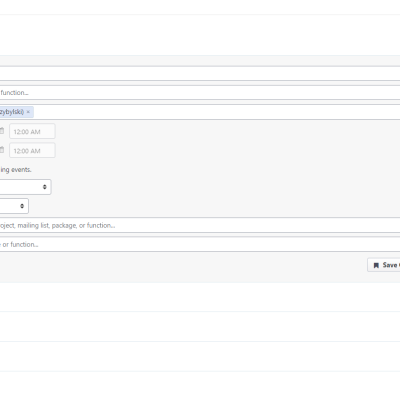Image resolution: width=400 pixels, height=400 pixels.
Task: Click the up-down arrows of the narrower select
Action: point(22,206)
